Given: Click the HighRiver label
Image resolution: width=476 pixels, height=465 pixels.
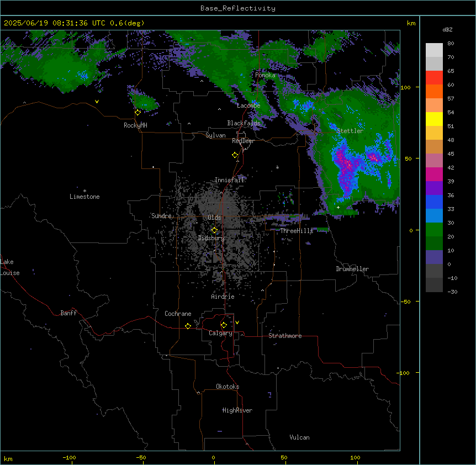Looking at the screenshot, I should pyautogui.click(x=237, y=410).
